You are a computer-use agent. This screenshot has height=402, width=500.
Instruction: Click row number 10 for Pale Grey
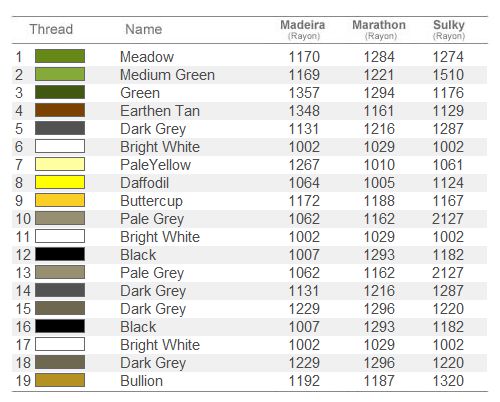point(23,219)
